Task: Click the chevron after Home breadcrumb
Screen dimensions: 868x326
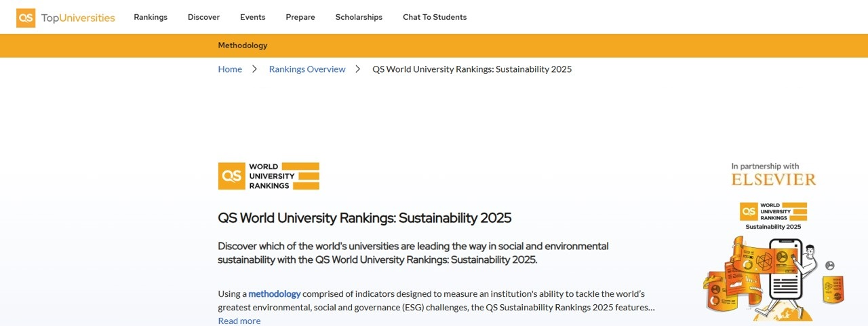Action: coord(255,69)
